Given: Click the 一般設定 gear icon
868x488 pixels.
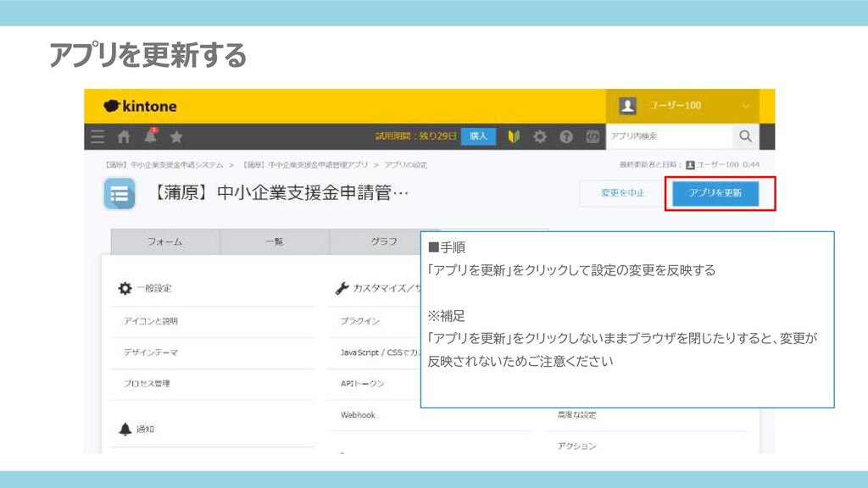Looking at the screenshot, I should 125,288.
